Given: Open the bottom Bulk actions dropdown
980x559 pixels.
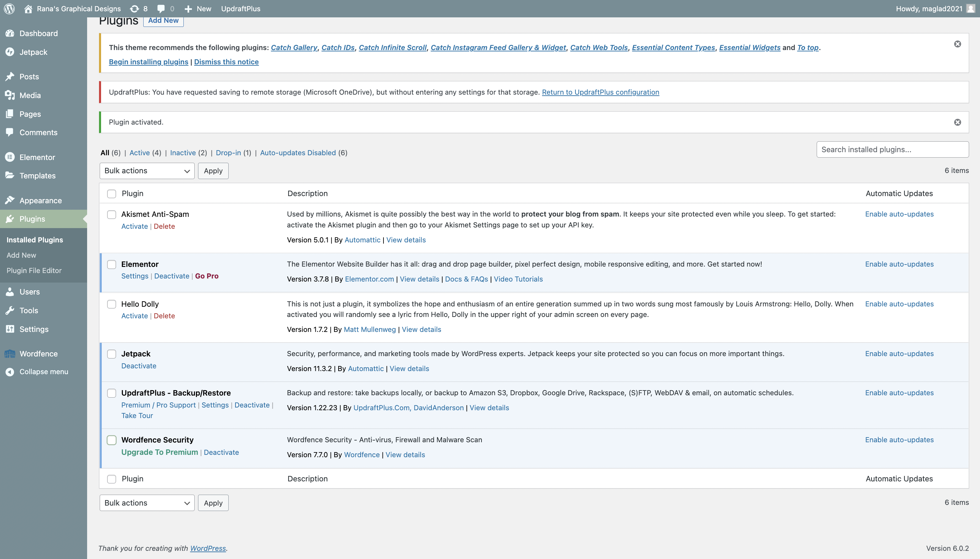Looking at the screenshot, I should (x=147, y=503).
